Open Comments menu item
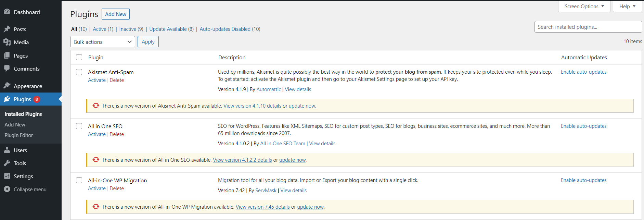644x220 pixels. (x=27, y=69)
